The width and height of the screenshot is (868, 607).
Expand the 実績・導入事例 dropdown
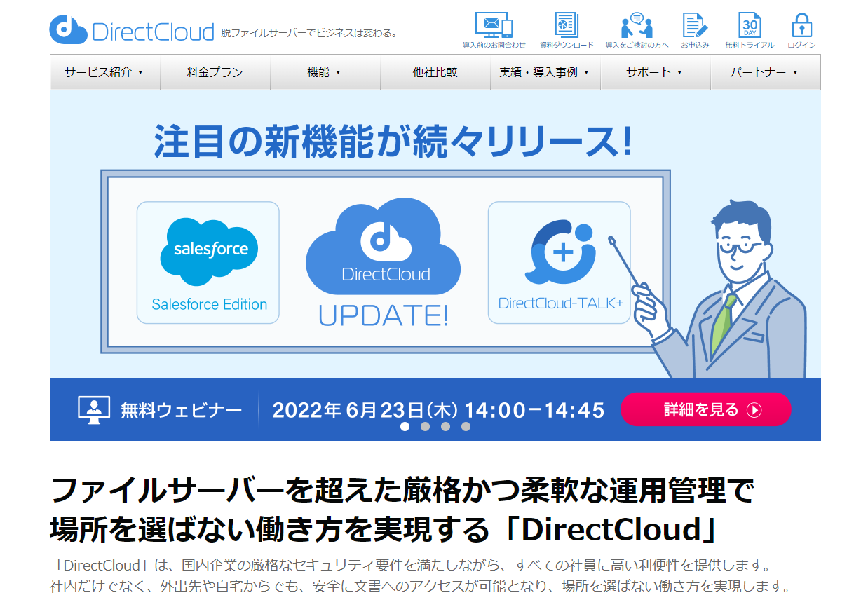tap(545, 72)
